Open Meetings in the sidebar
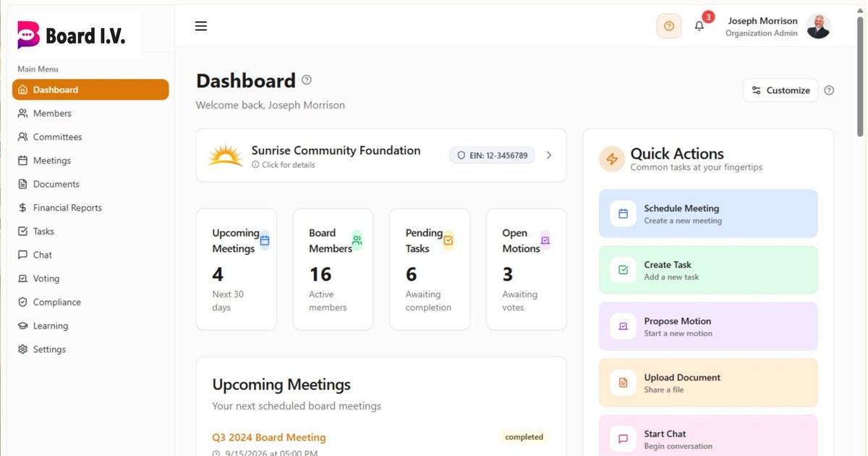 click(90, 161)
